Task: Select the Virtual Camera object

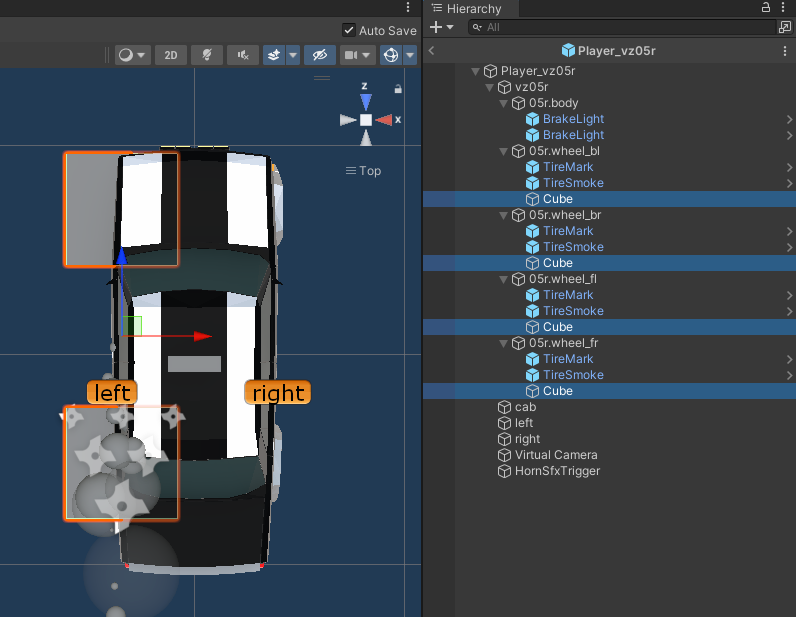Action: tap(556, 455)
